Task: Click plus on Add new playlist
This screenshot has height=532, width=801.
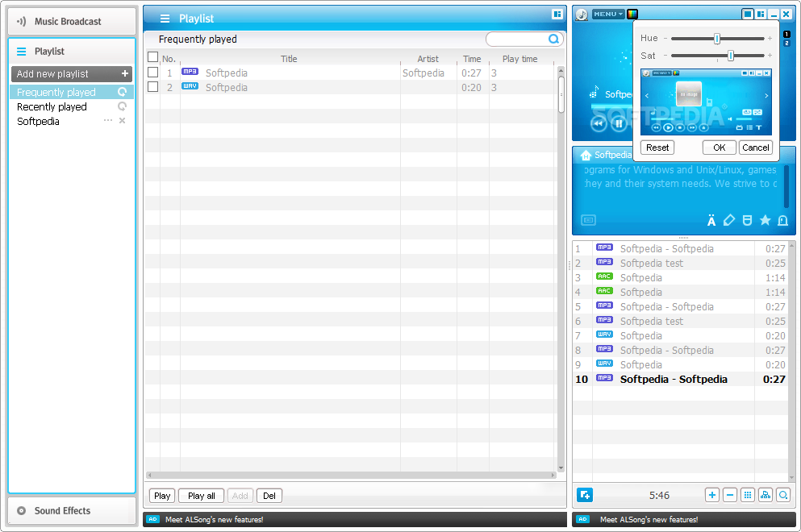Action: coord(125,73)
